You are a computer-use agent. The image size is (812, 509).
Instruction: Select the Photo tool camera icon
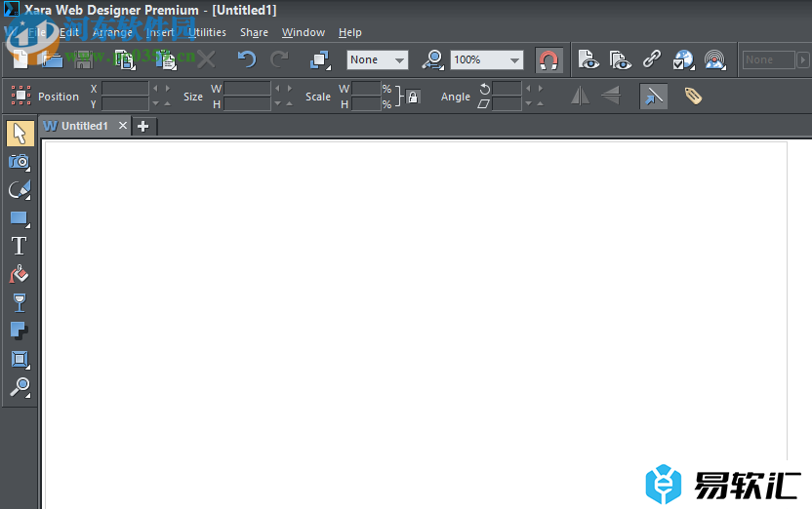point(20,163)
